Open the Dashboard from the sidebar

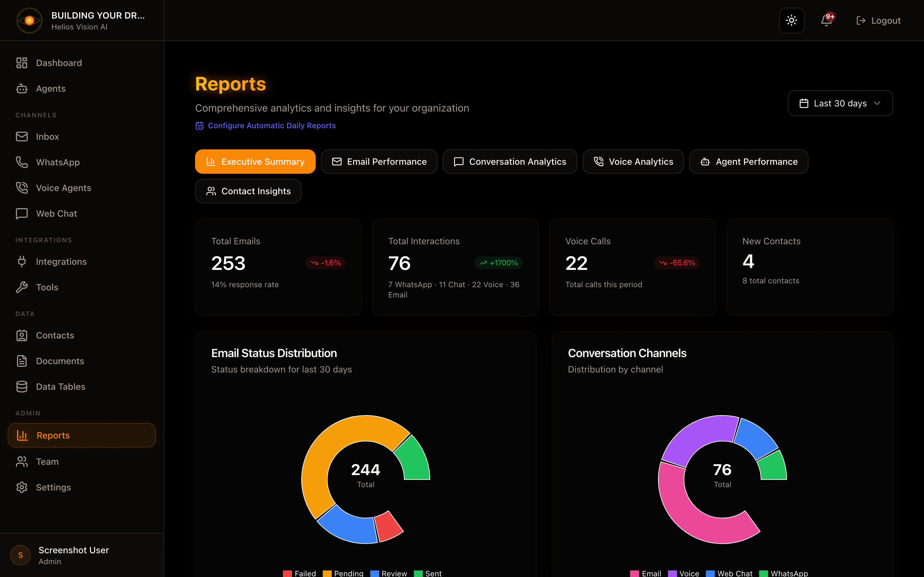pyautogui.click(x=59, y=63)
